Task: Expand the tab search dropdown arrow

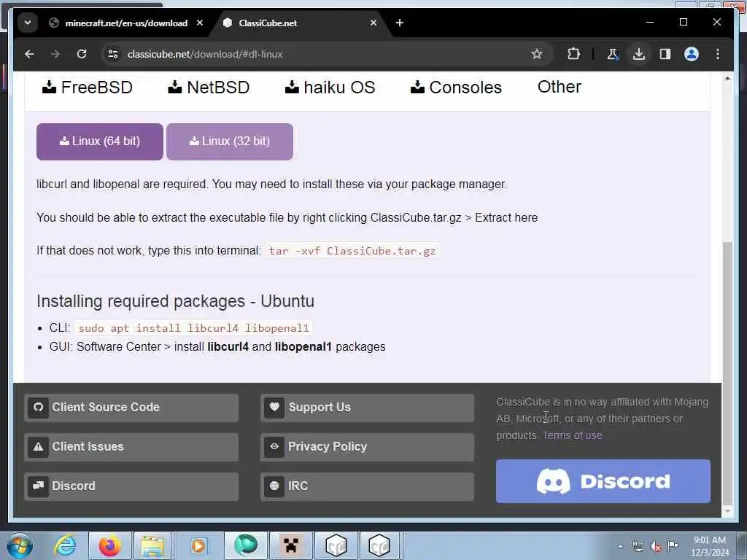Action: tap(28, 23)
